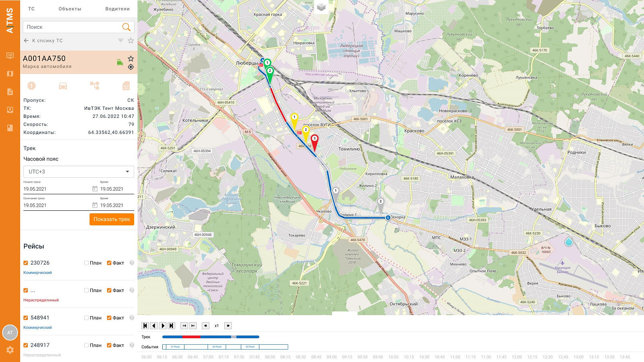Click the search magnifier icon
The width and height of the screenshot is (644, 362).
pyautogui.click(x=126, y=27)
